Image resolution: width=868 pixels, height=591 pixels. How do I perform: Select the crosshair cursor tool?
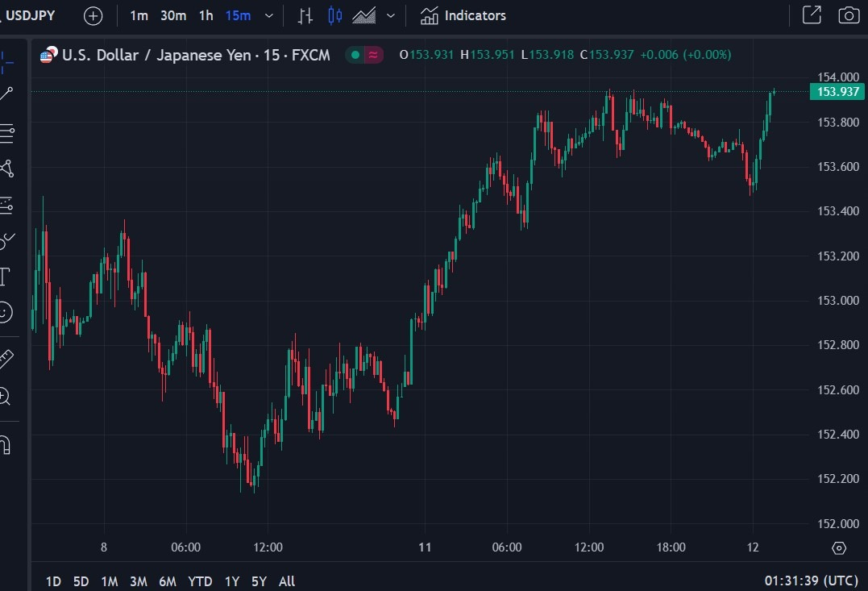coord(6,61)
